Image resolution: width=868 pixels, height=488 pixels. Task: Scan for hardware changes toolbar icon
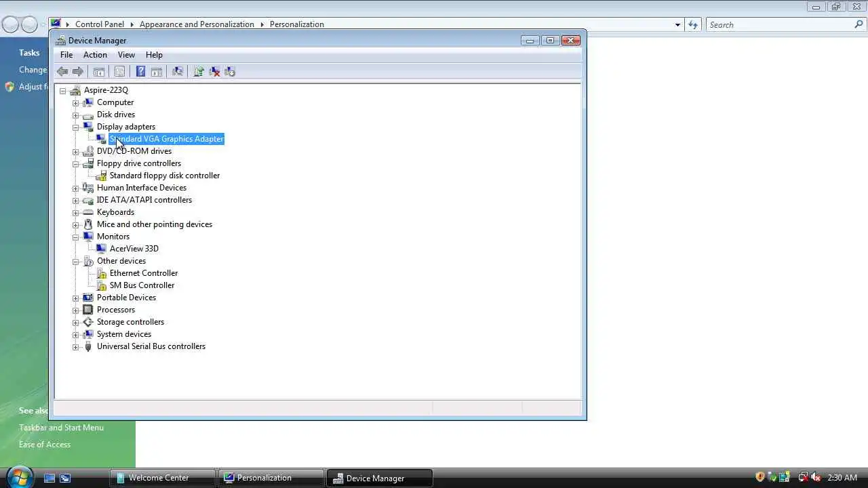coord(178,71)
